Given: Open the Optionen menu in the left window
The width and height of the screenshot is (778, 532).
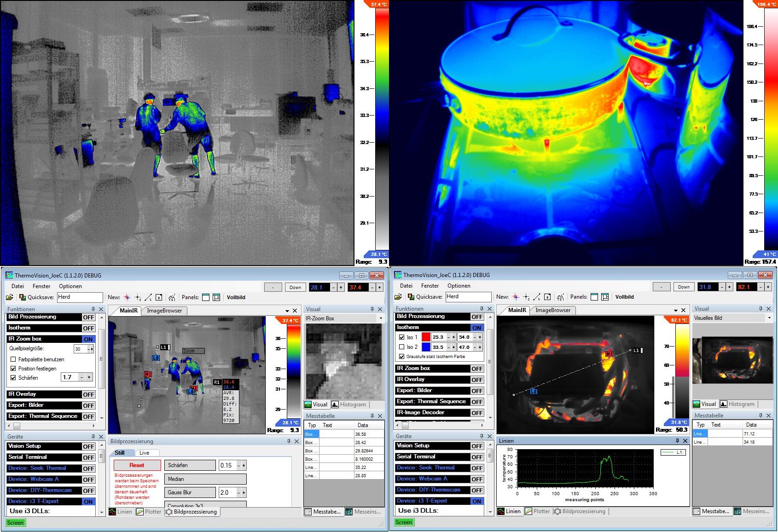Looking at the screenshot, I should (70, 286).
